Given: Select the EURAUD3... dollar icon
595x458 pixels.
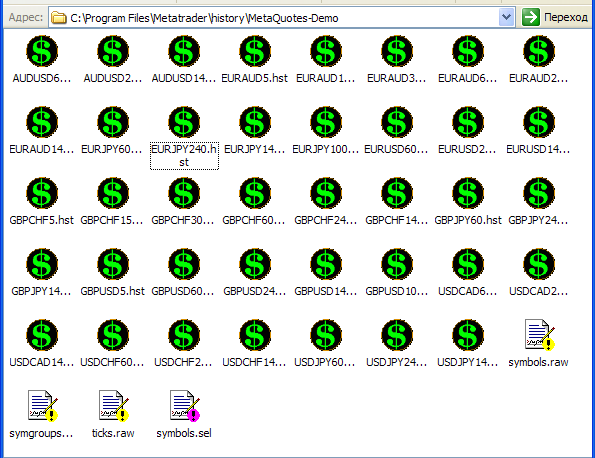Looking at the screenshot, I should [397, 51].
